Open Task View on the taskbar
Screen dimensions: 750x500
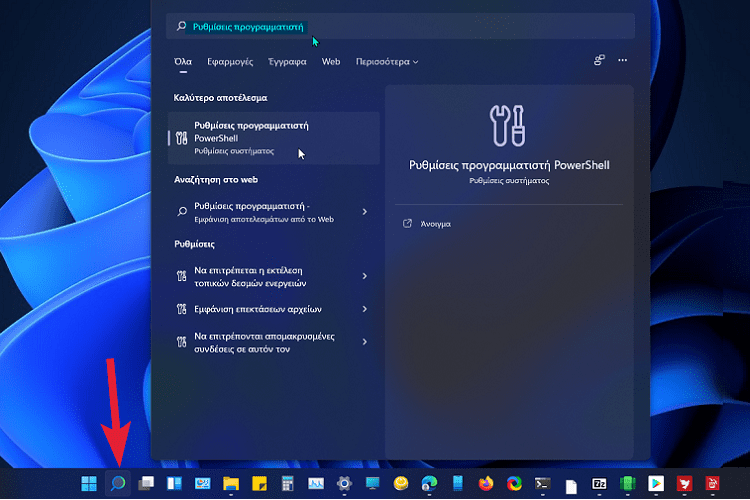146,483
